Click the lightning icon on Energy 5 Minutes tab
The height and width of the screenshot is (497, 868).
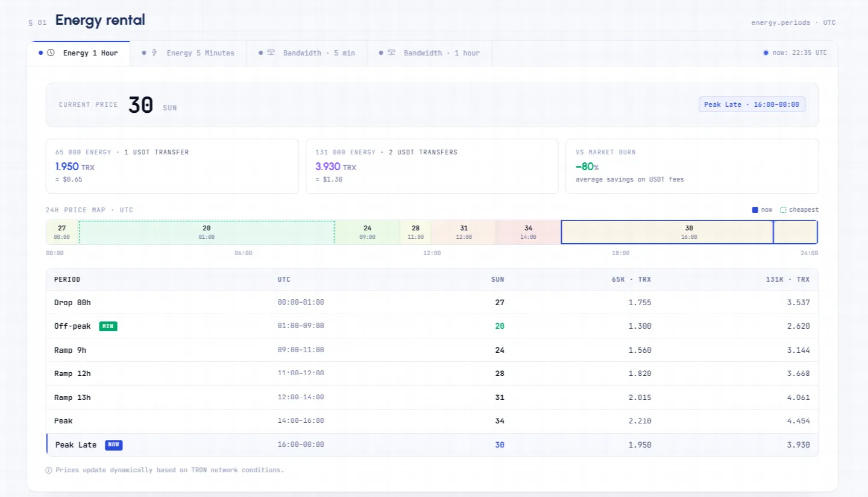tap(154, 53)
